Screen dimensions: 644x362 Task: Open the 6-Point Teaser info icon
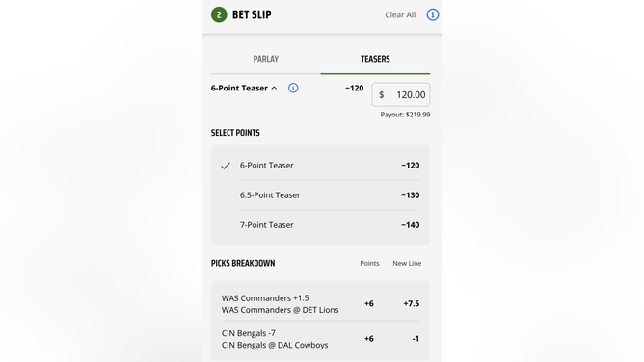pyautogui.click(x=293, y=88)
